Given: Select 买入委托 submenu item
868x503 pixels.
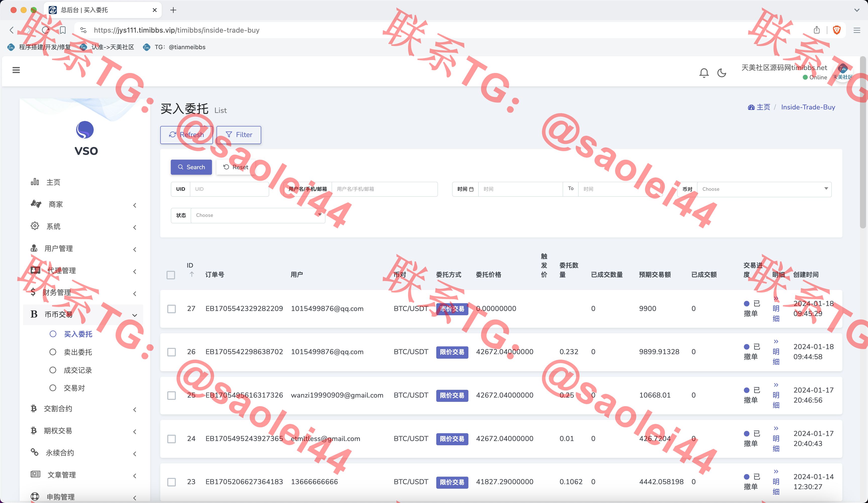Looking at the screenshot, I should point(78,334).
